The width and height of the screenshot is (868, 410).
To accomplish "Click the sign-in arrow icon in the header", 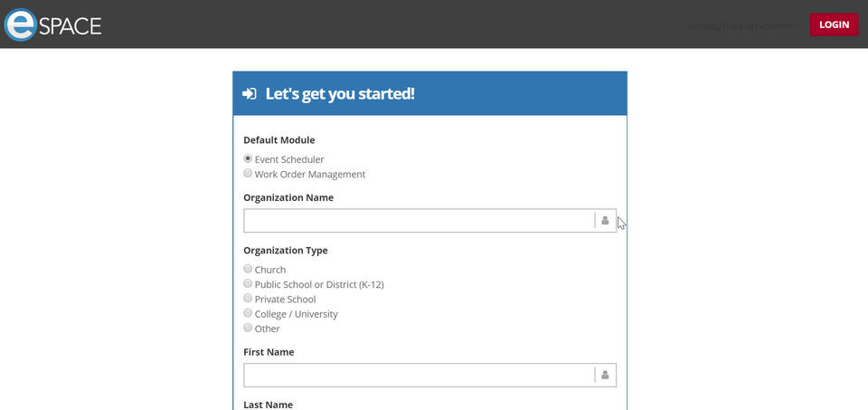I will (x=250, y=94).
